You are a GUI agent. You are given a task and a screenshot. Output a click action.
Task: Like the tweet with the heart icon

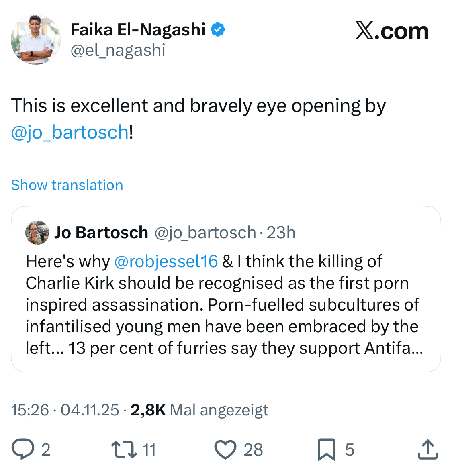click(x=225, y=449)
